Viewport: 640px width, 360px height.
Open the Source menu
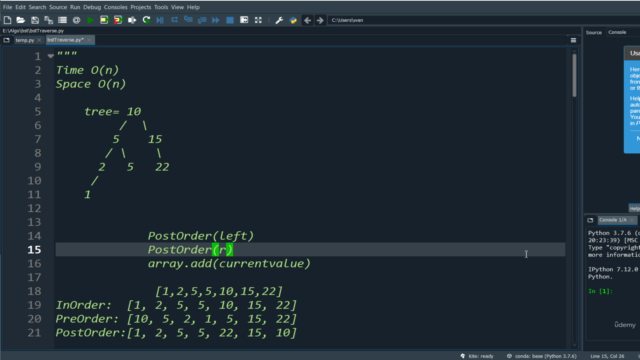(x=58, y=7)
